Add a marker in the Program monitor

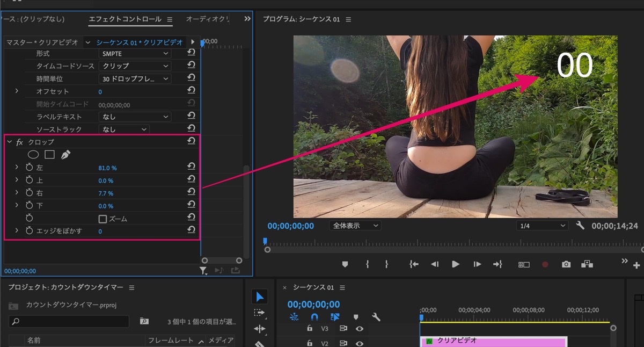tap(345, 264)
